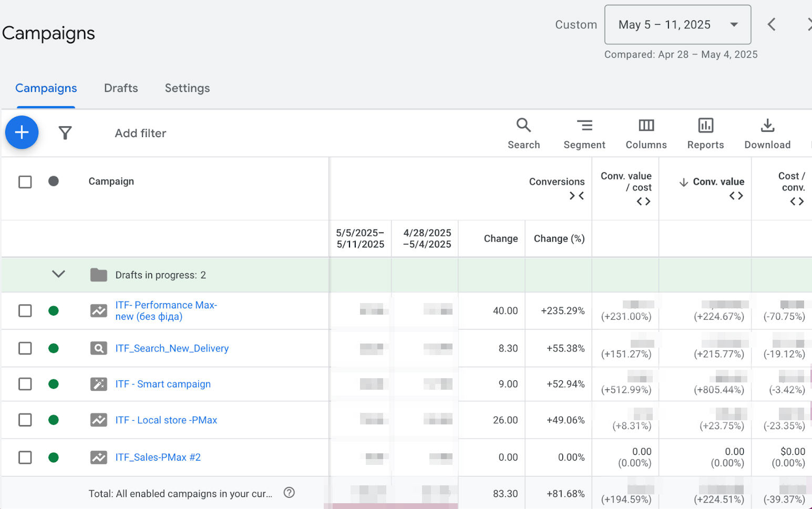The width and height of the screenshot is (812, 509).
Task: Open the May 5 – 11, 2025 date dropdown
Action: [x=677, y=25]
